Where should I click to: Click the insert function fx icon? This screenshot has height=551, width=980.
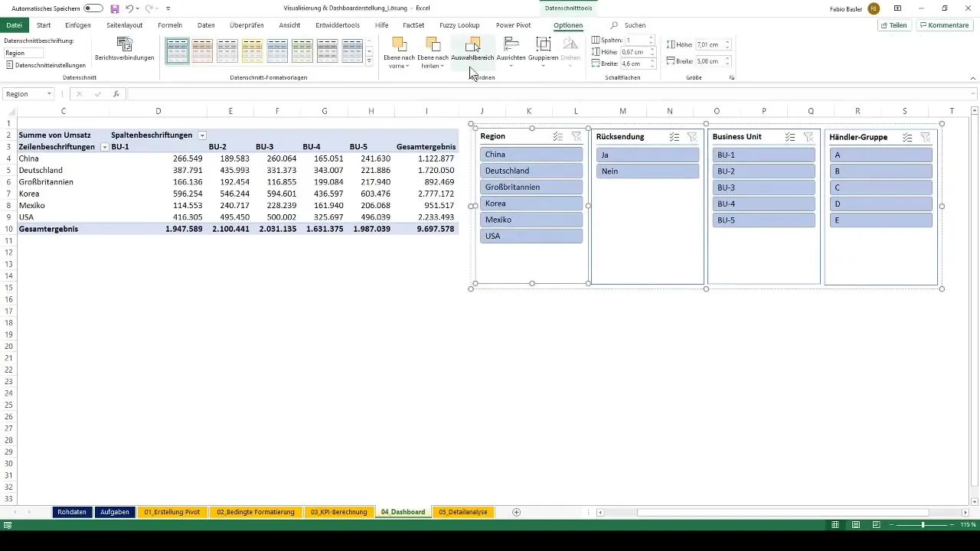pos(116,94)
